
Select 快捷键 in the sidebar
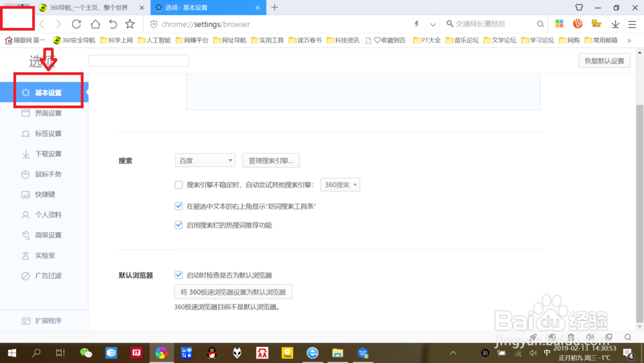point(44,195)
